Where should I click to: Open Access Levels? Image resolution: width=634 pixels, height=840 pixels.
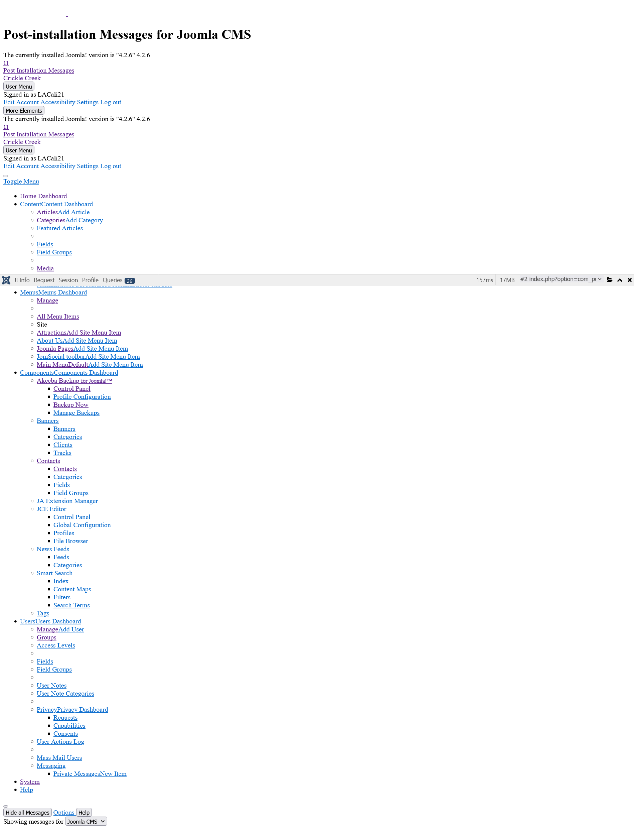[56, 645]
